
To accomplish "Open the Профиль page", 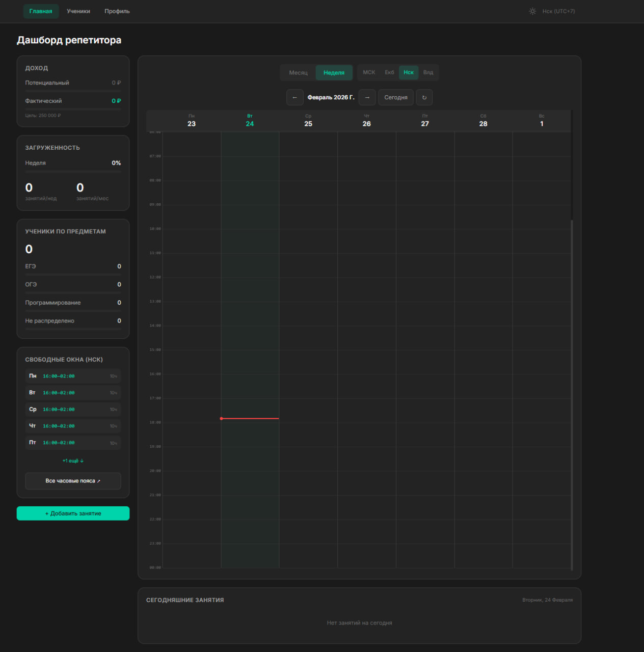I will [116, 11].
